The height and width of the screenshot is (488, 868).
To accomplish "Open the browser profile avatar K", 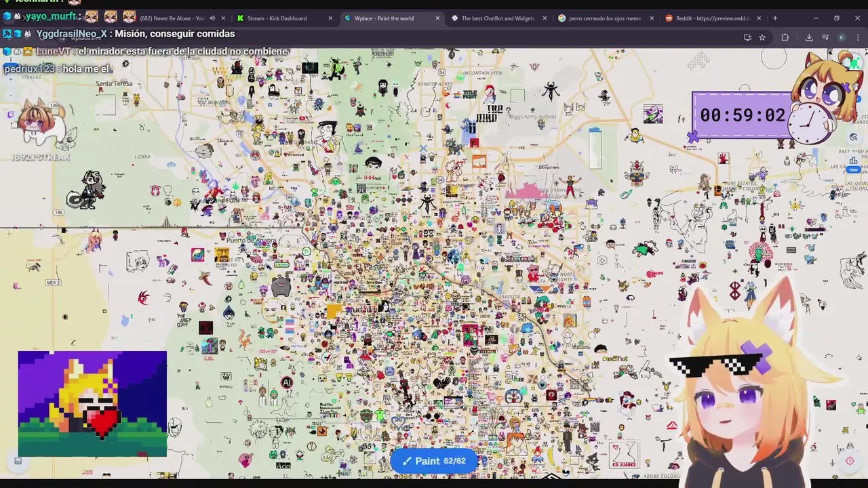I will coord(842,37).
